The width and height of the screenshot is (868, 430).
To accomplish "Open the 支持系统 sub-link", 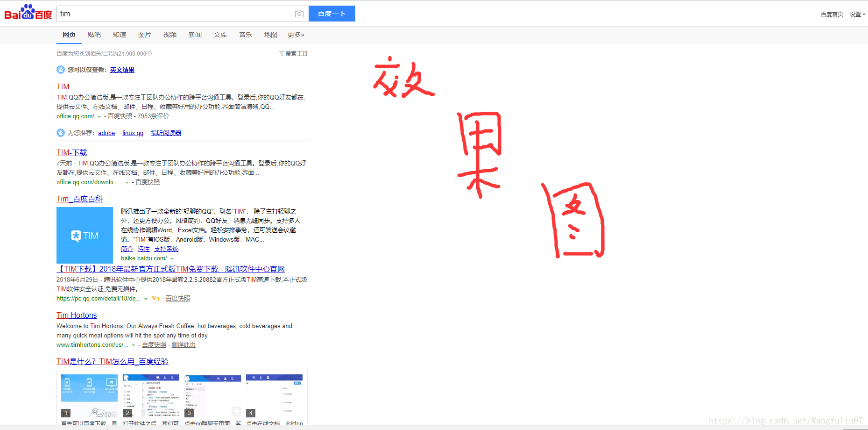I will coord(166,249).
